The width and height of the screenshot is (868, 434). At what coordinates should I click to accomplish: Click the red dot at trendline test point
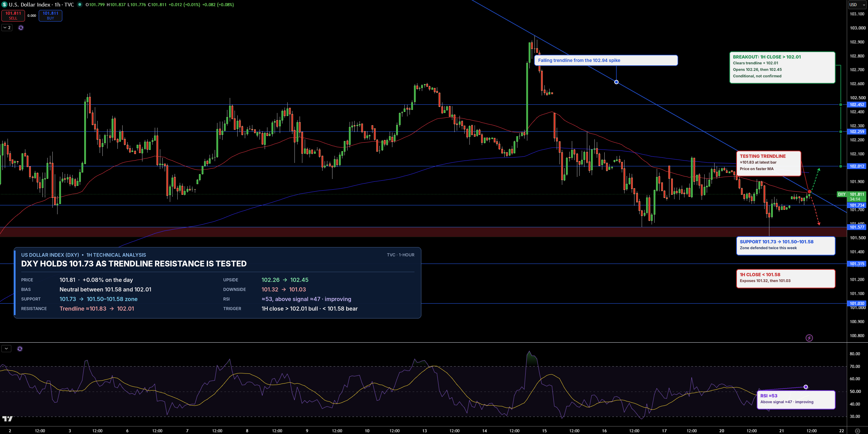[x=809, y=192]
